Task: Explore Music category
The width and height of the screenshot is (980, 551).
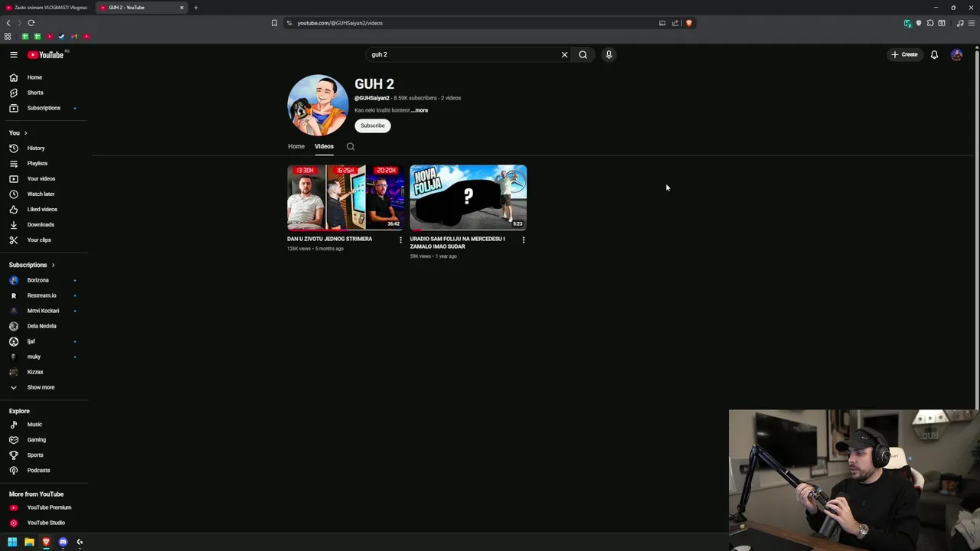Action: 44,424
